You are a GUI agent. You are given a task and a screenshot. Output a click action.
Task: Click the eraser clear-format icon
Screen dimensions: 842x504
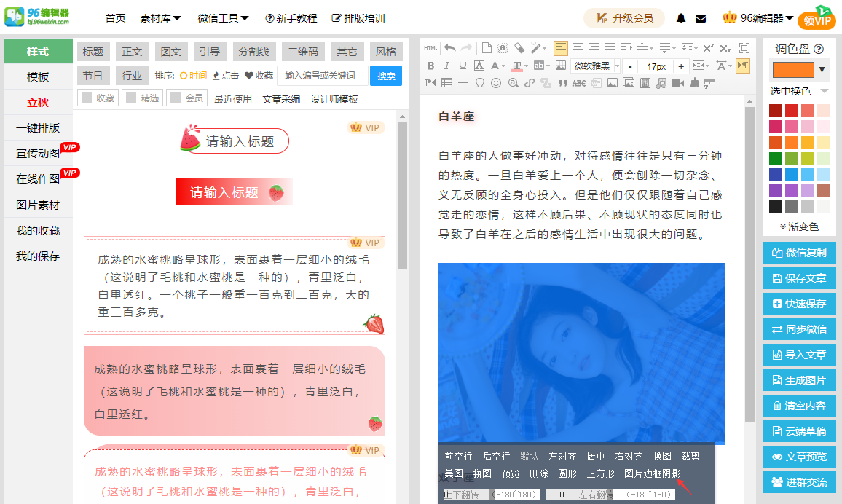[519, 48]
